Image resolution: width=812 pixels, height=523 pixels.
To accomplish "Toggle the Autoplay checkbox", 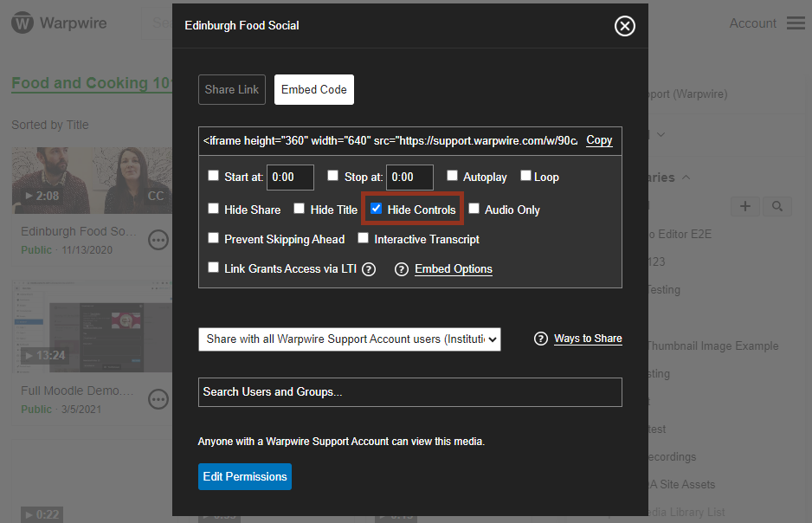I will (452, 176).
